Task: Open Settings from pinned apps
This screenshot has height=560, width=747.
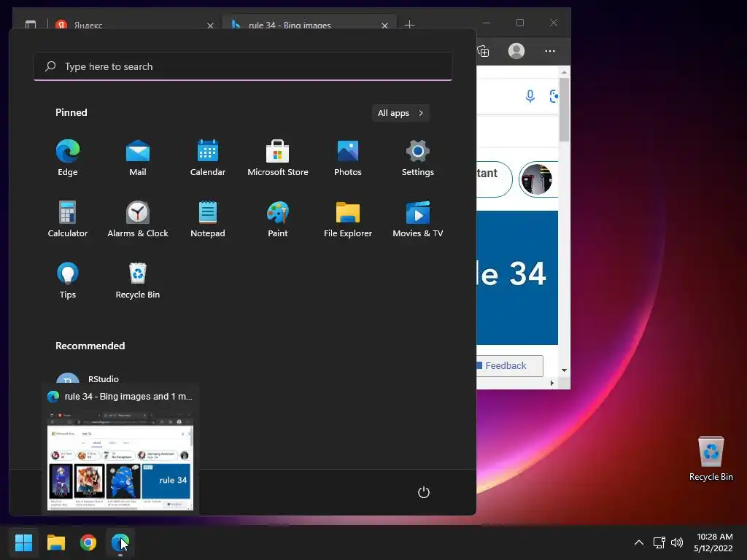Action: click(x=418, y=158)
